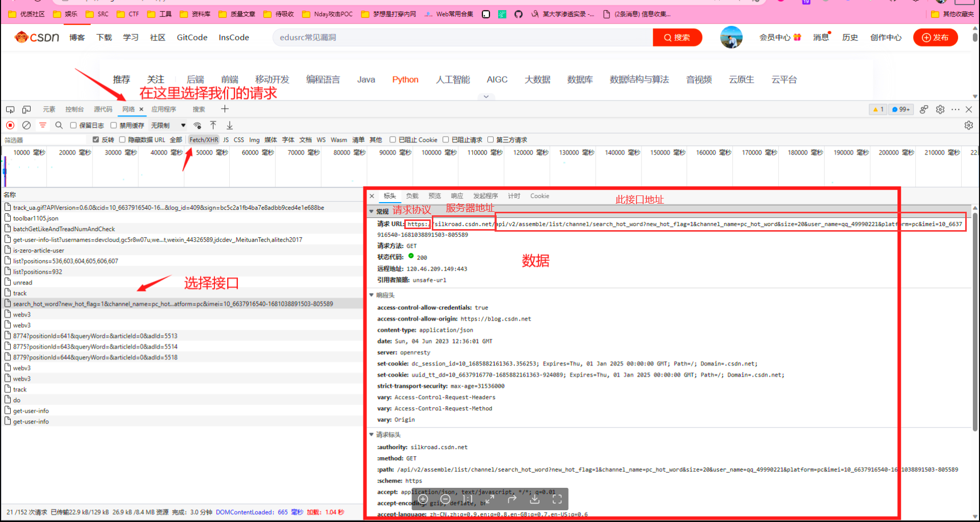Click the orange 搜索 button on CSDN
Image resolution: width=980 pixels, height=522 pixels.
[x=677, y=37]
